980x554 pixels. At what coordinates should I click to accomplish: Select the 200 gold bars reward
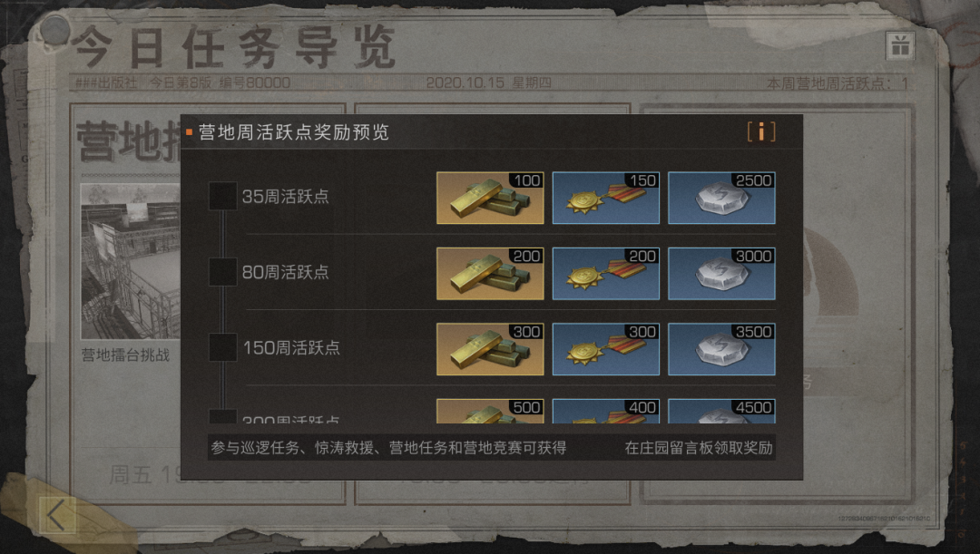tap(490, 274)
